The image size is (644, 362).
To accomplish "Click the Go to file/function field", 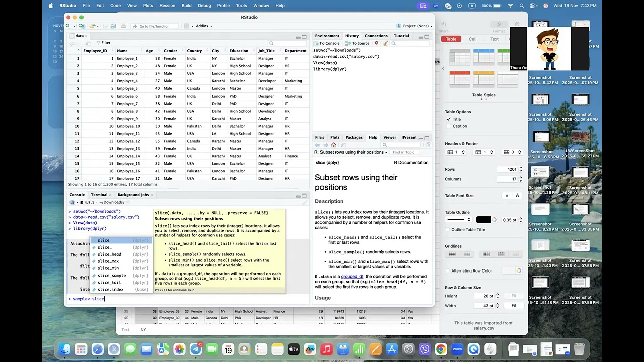I will click(154, 26).
